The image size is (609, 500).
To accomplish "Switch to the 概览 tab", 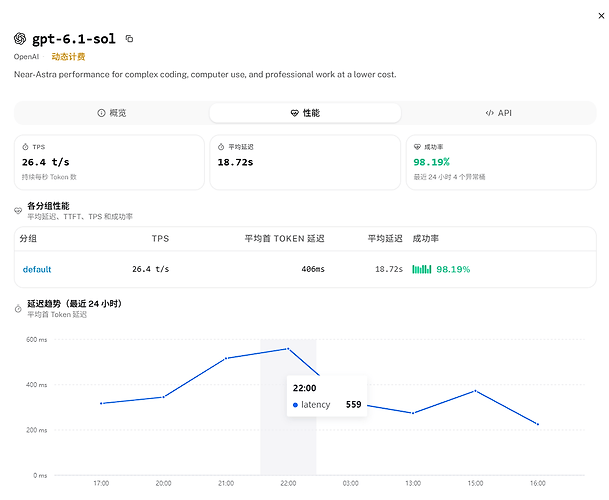I will pos(112,113).
